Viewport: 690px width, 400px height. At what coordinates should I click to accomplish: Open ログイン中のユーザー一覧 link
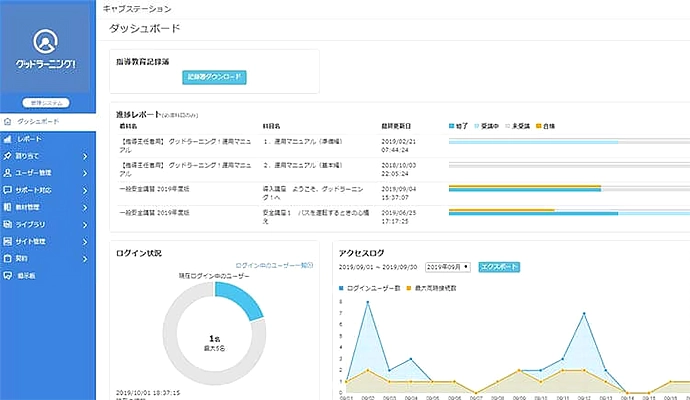275,265
